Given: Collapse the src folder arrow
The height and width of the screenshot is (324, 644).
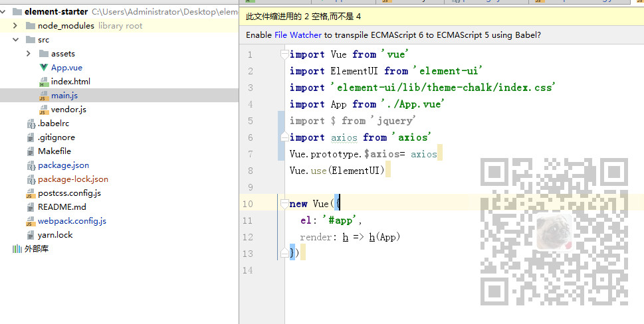Looking at the screenshot, I should (x=15, y=40).
